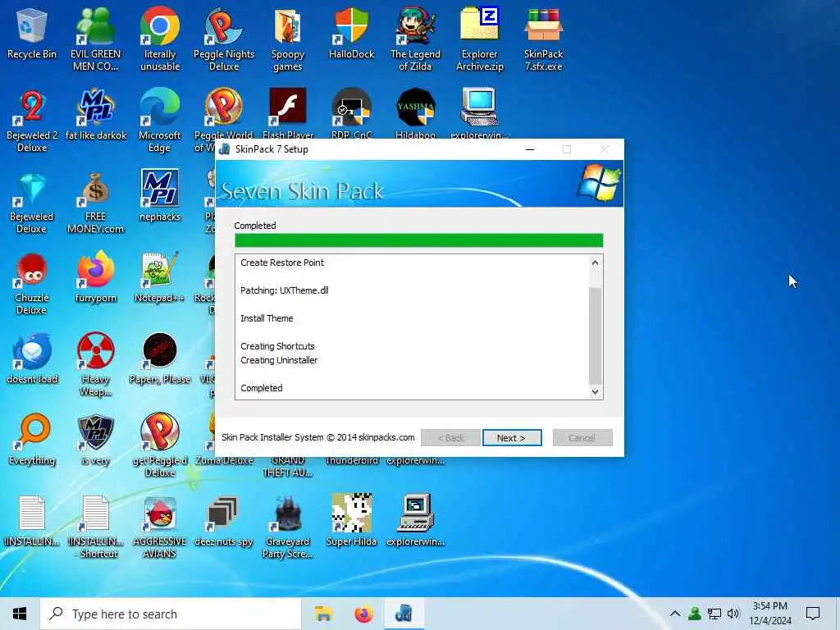840x630 pixels.
Task: Select Peggle Nights Deluxe desktop icon
Action: (224, 40)
